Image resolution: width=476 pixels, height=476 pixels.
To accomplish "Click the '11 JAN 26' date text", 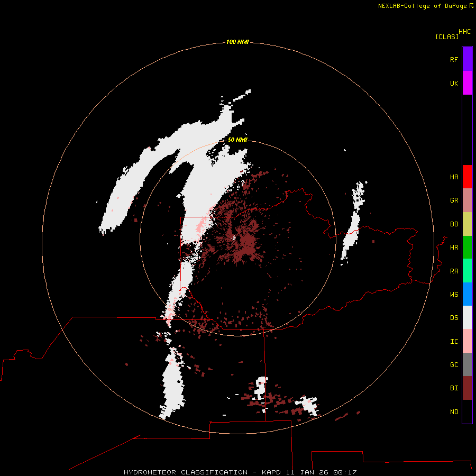I will pos(307,472).
